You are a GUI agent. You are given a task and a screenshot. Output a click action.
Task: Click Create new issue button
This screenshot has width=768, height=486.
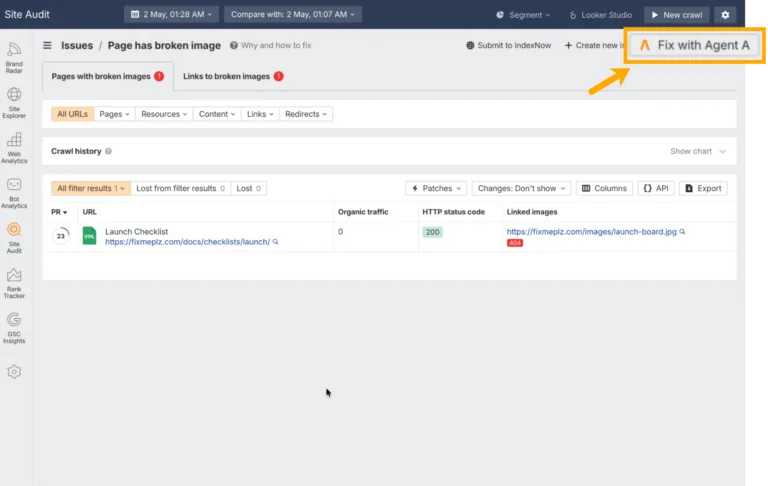595,45
